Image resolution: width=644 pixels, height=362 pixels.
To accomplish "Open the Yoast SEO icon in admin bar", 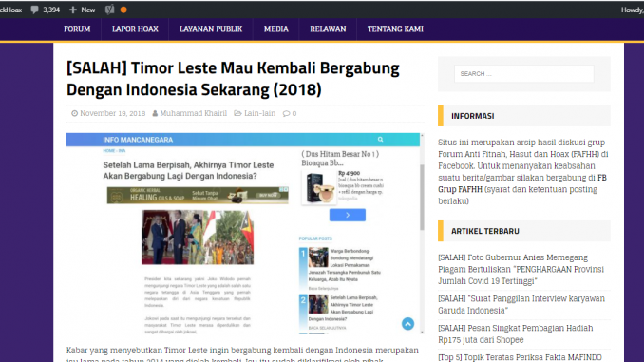I will point(109,10).
